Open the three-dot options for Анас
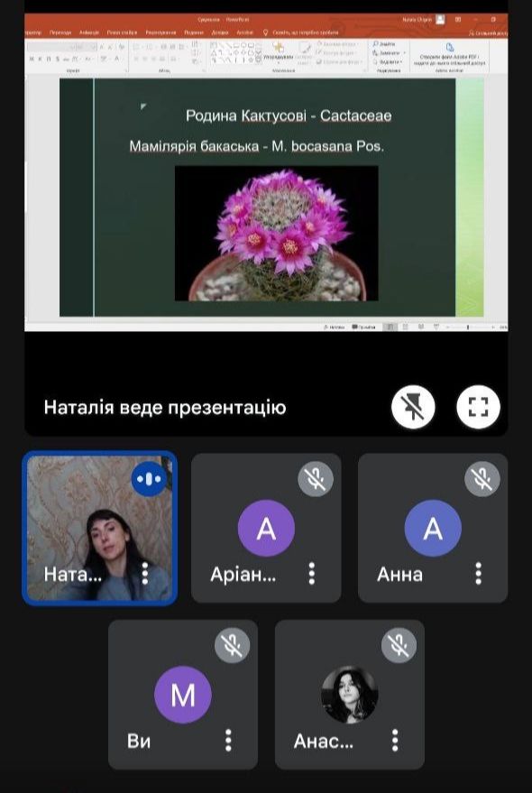Viewport: 532px width, 793px height. coord(396,741)
